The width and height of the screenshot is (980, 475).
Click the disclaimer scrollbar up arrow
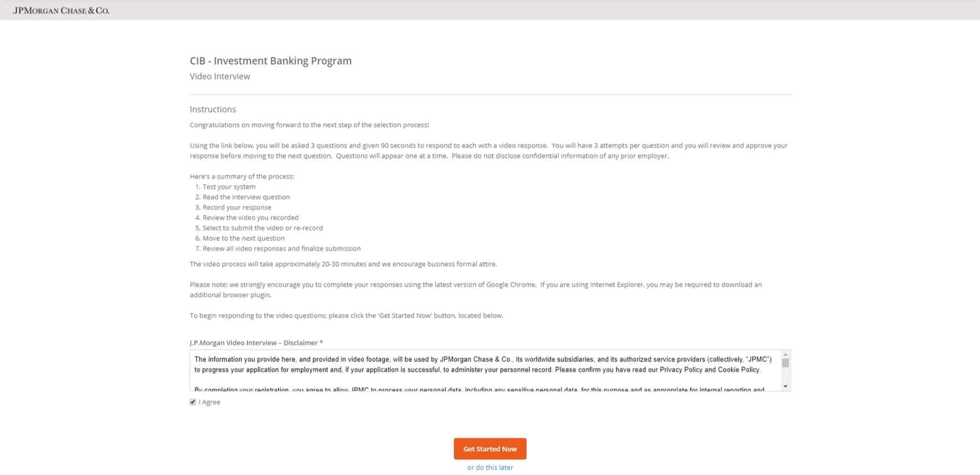pos(786,353)
